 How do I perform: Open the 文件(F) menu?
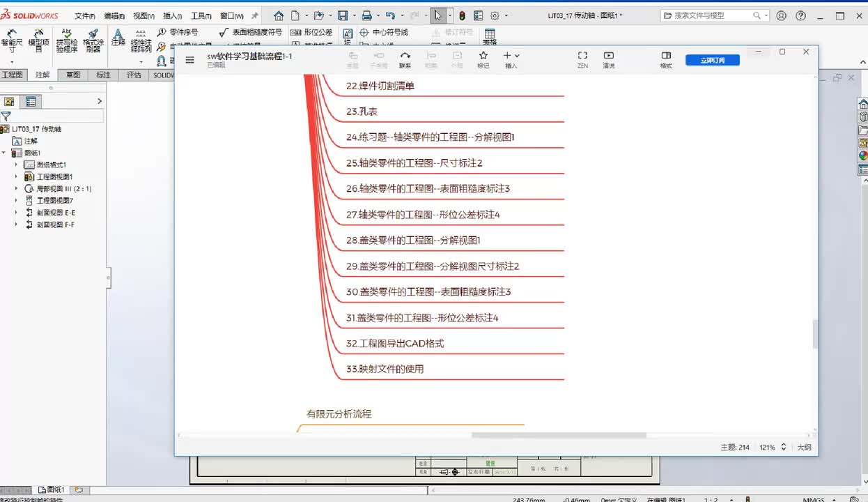click(x=85, y=15)
